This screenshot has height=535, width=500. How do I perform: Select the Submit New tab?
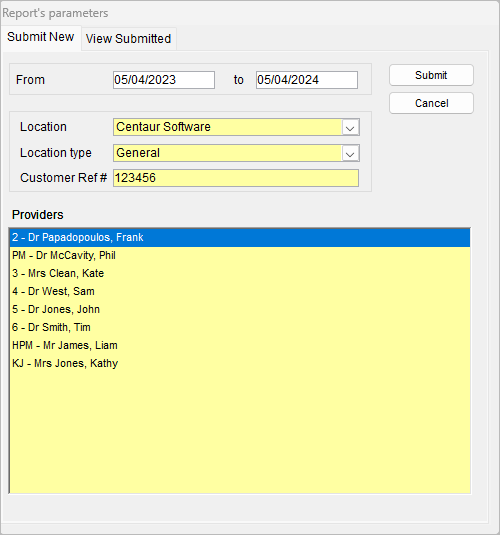(41, 37)
